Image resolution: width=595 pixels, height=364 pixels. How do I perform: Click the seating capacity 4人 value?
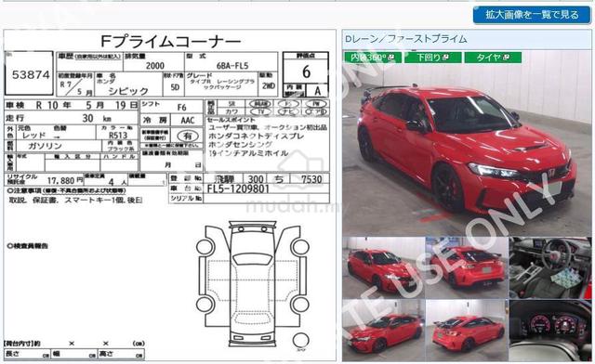point(117,182)
